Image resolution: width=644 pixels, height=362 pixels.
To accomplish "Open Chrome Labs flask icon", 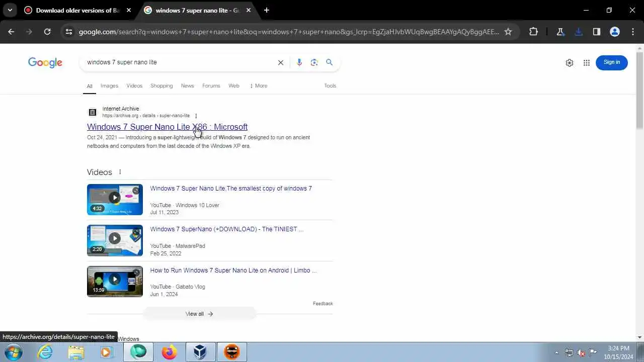I will click(560, 32).
